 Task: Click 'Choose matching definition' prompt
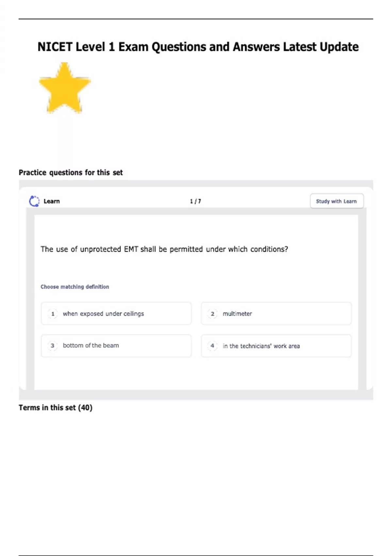tap(75, 287)
